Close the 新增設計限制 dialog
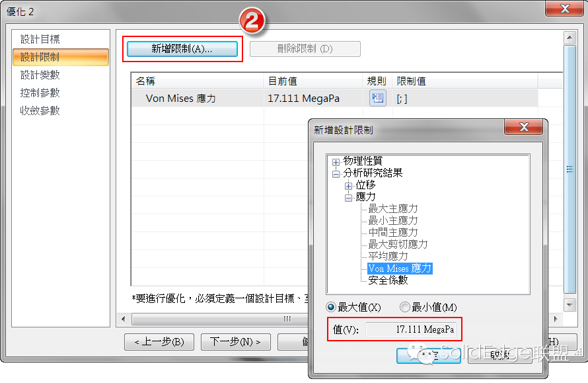This screenshot has height=383, width=588. [523, 127]
